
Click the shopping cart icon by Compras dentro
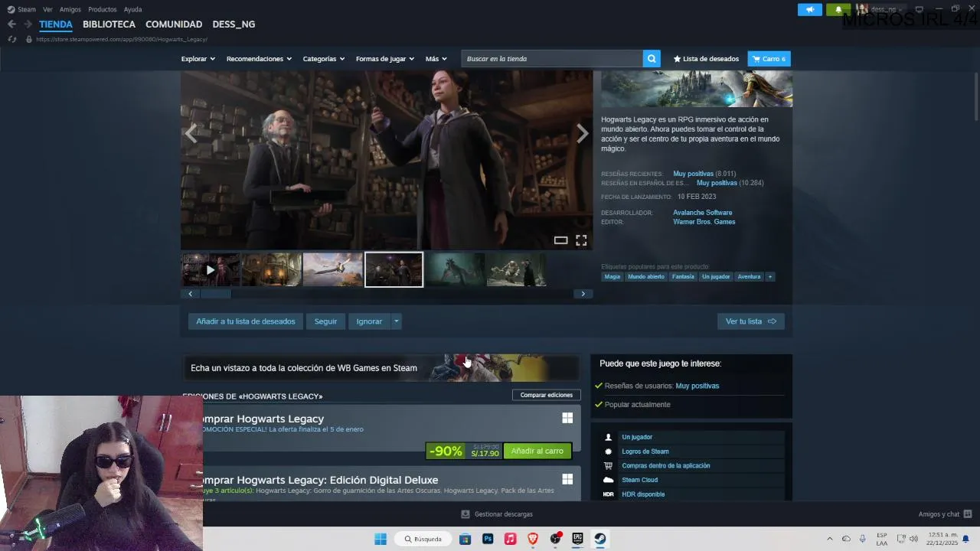coord(609,465)
